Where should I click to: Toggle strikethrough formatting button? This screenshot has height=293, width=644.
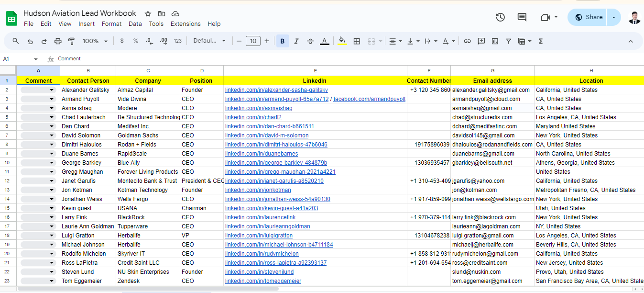coord(310,41)
